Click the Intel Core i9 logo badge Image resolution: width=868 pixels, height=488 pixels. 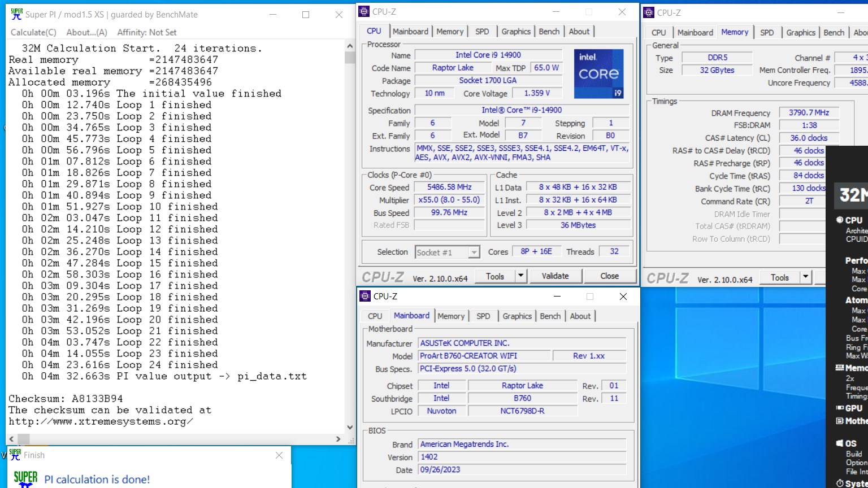tap(599, 74)
